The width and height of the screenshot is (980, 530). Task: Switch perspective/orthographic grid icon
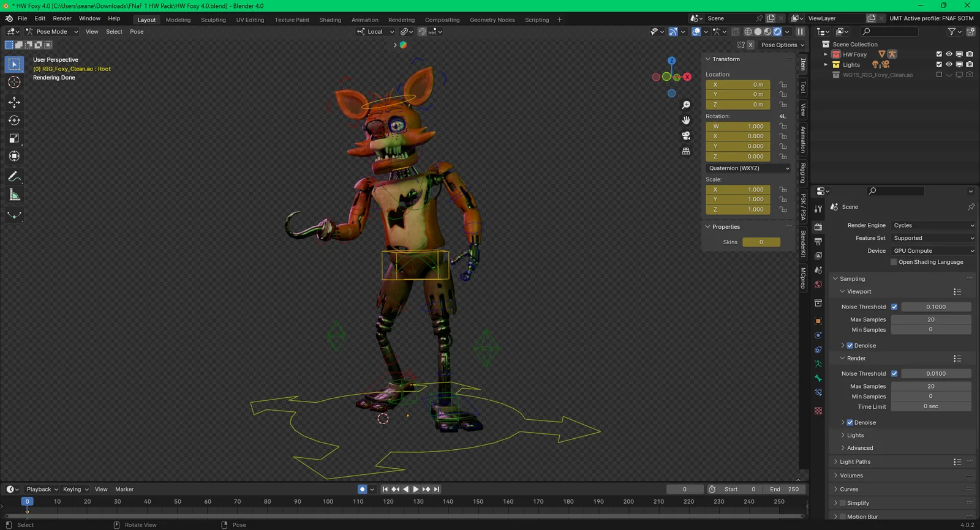coord(686,151)
